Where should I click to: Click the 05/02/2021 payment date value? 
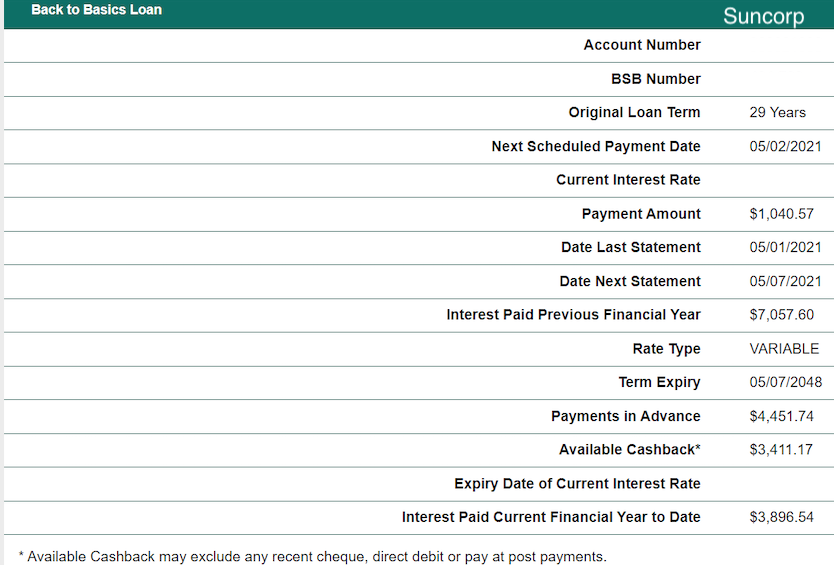786,146
